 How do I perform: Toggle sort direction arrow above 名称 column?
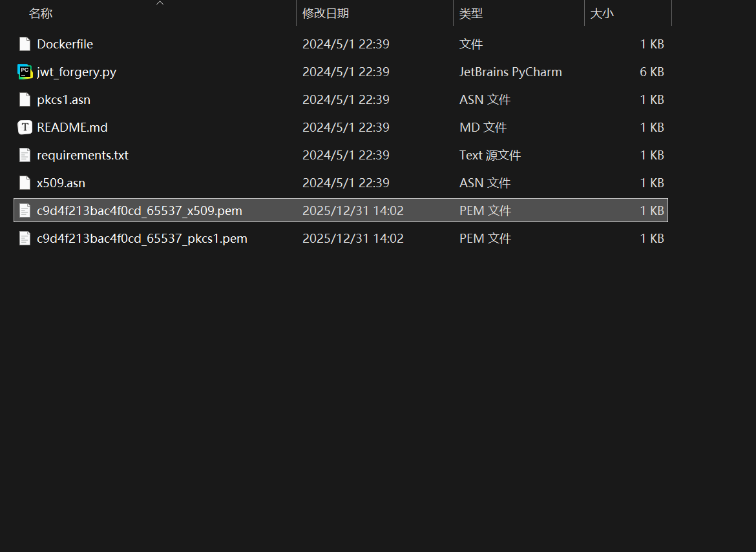coord(160,3)
